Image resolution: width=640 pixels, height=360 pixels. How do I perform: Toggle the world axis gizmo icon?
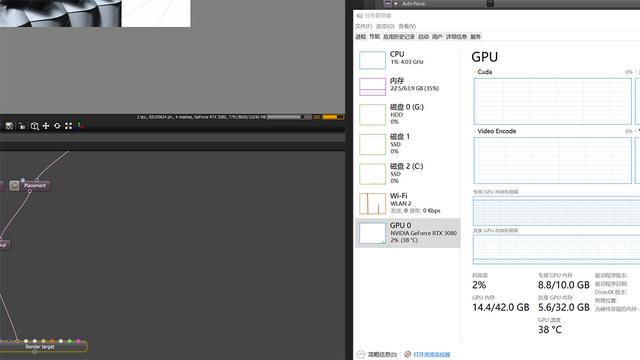[80, 125]
